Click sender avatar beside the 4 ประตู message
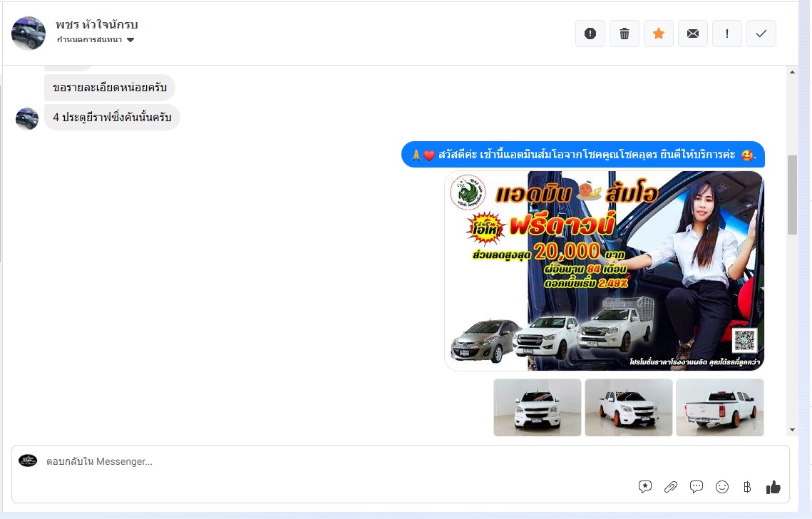Viewport: 812px width, 519px height. coord(27,118)
